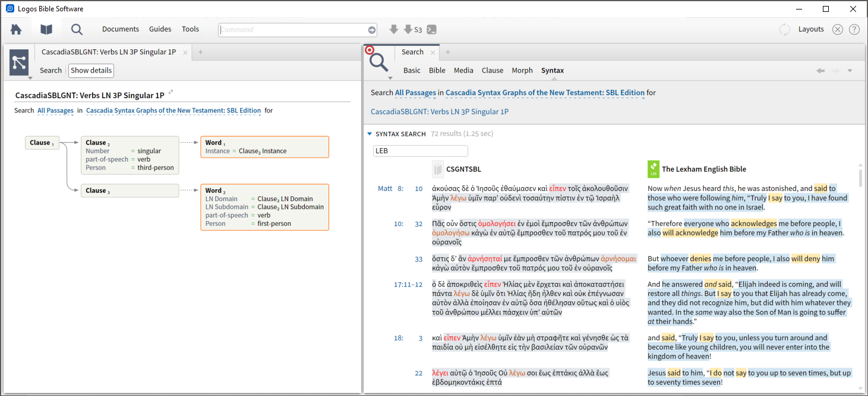
Task: Click the LEB version input field
Action: 421,151
